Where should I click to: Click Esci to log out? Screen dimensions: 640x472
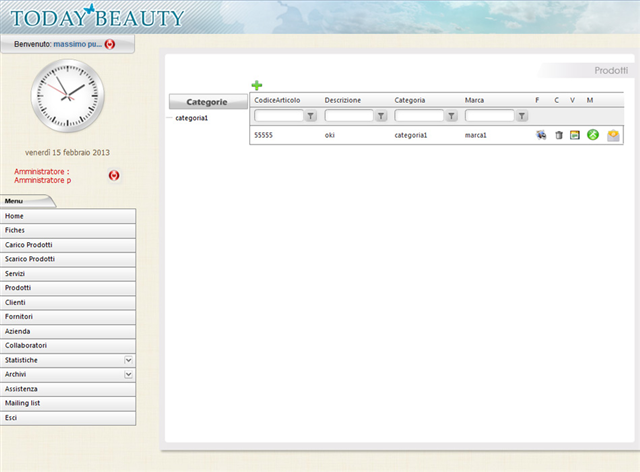[x=68, y=418]
